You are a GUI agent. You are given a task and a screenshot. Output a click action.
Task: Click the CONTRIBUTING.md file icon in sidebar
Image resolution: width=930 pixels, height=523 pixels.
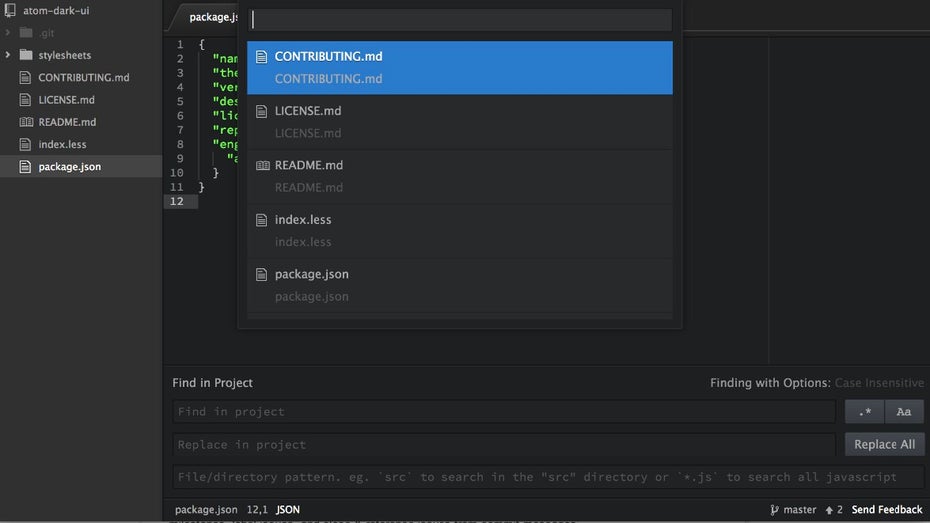coord(26,78)
